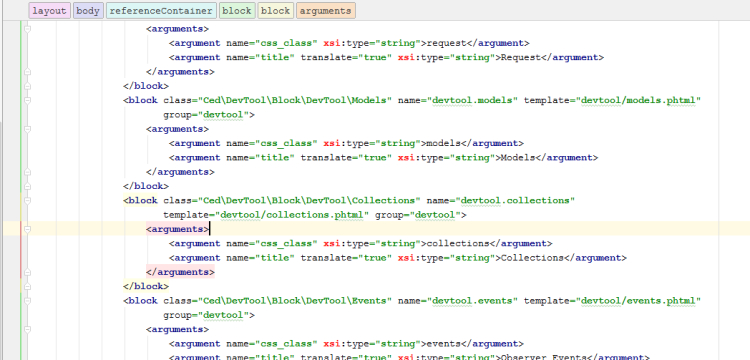Screen dimensions: 750x360
Task: Click the capitalized "Models" title text
Action: [518, 158]
